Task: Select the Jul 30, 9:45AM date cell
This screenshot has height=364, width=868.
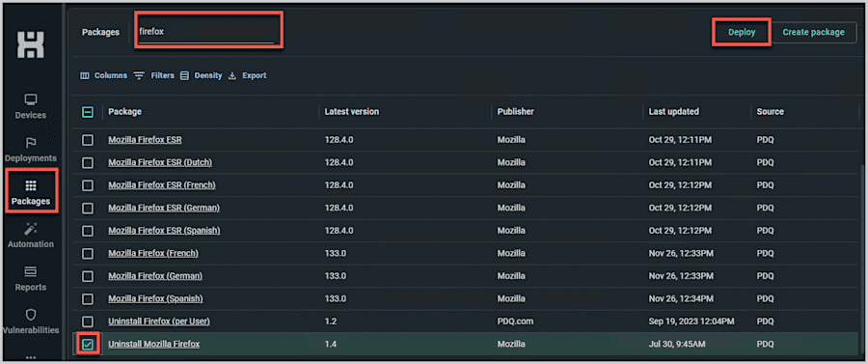Action: [x=677, y=344]
